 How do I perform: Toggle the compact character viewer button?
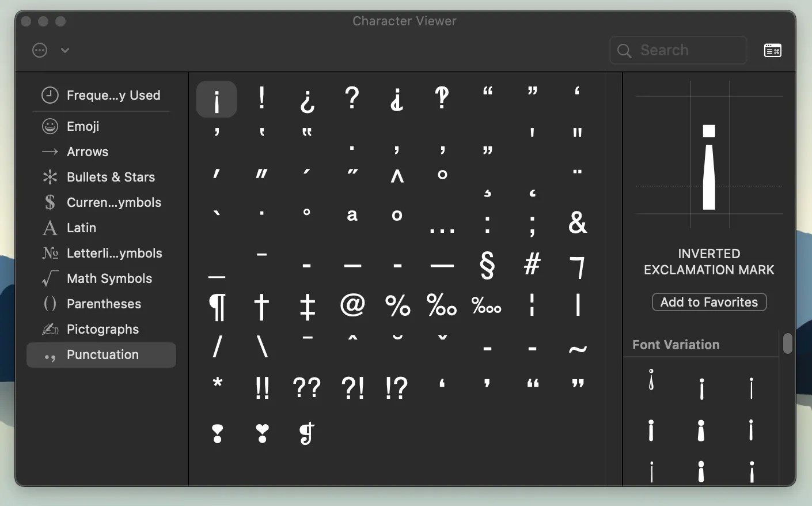tap(773, 51)
